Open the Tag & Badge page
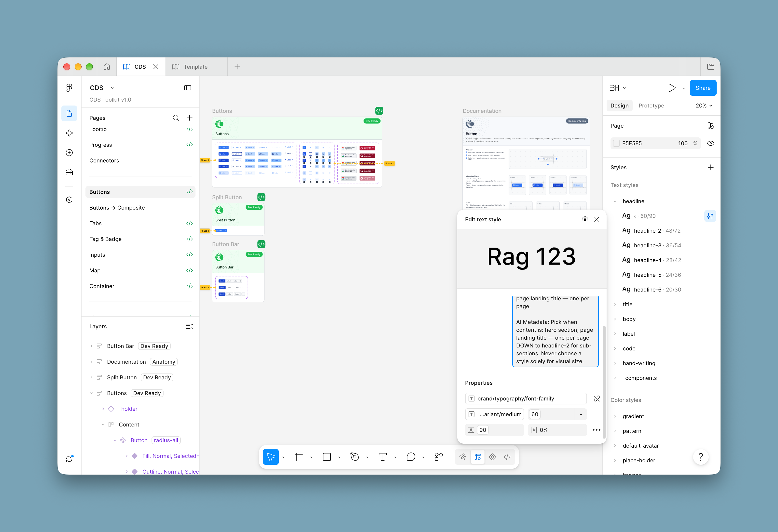Viewport: 778px width, 532px height. tap(141, 239)
